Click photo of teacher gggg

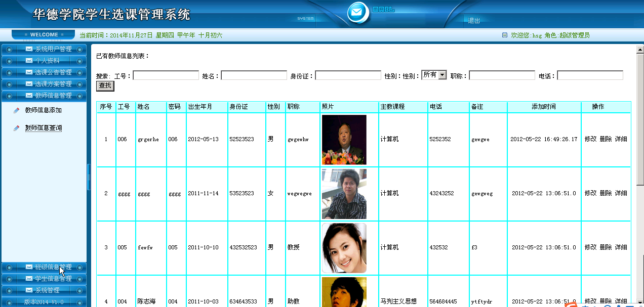344,194
